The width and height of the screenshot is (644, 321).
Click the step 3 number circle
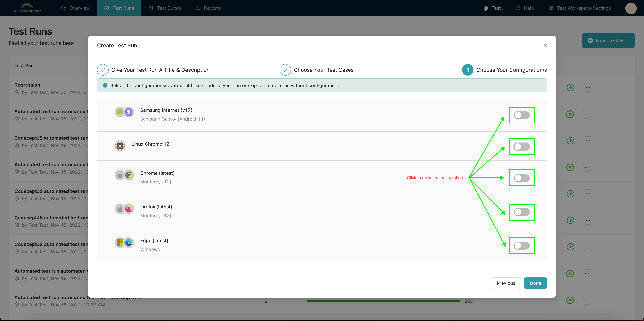point(468,70)
